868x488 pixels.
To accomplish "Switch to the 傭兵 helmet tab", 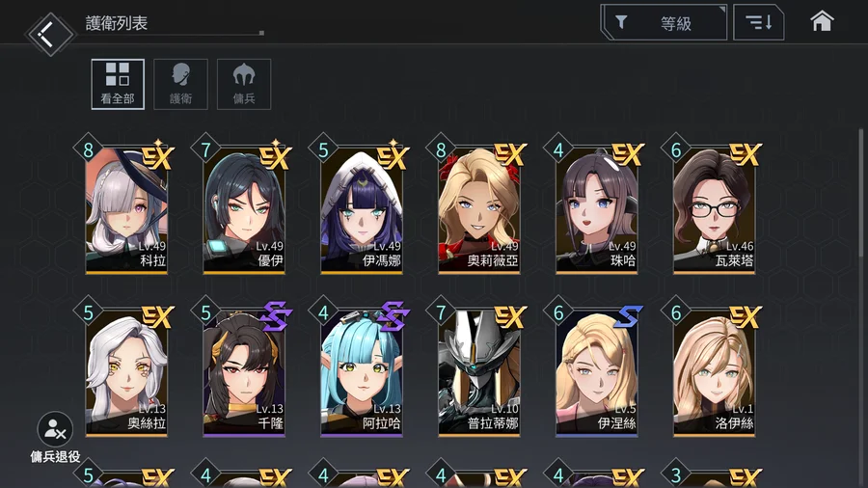I will tap(244, 84).
